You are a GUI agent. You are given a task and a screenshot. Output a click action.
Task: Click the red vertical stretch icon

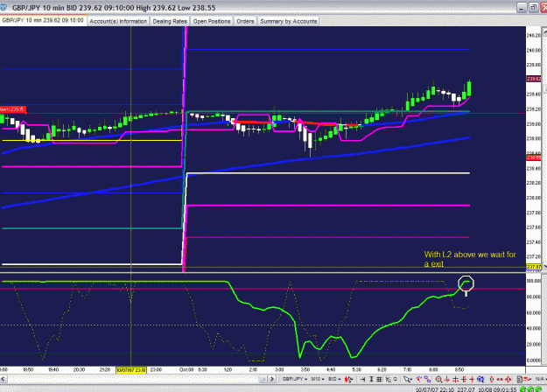point(492,379)
